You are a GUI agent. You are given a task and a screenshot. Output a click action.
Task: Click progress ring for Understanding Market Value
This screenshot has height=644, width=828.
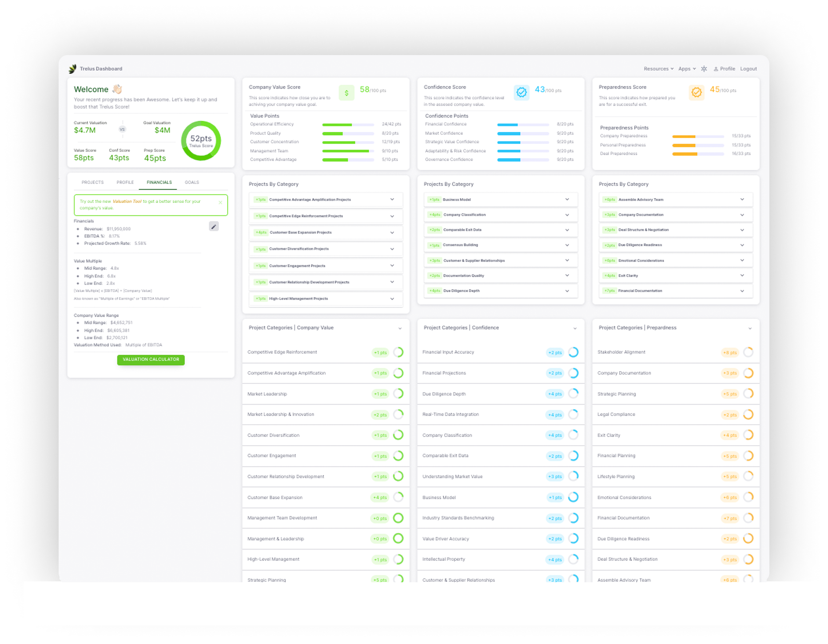tap(573, 477)
